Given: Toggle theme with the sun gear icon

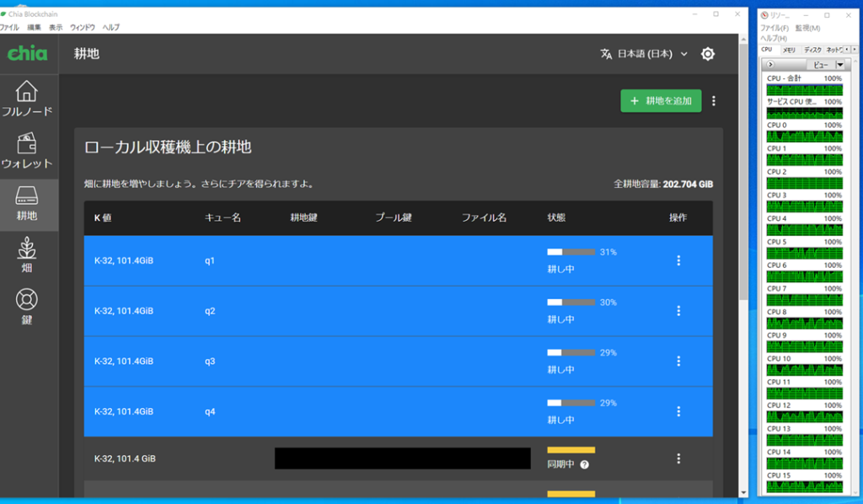Looking at the screenshot, I should 708,54.
